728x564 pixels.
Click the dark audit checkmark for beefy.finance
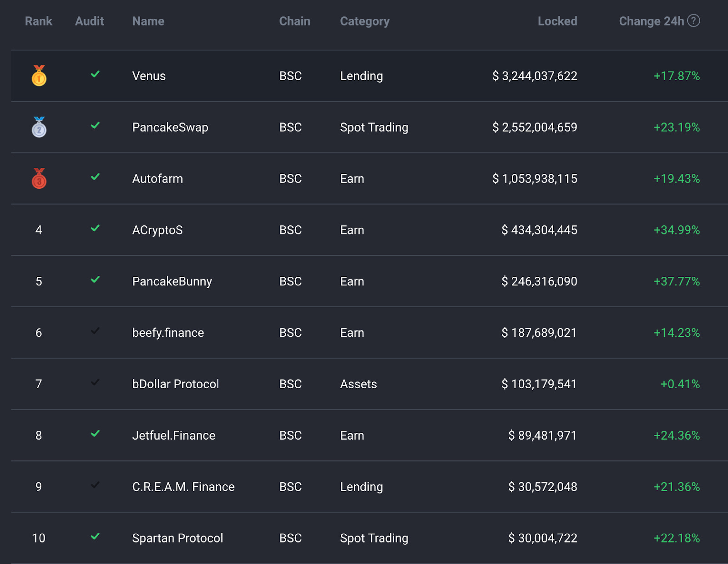pos(95,331)
